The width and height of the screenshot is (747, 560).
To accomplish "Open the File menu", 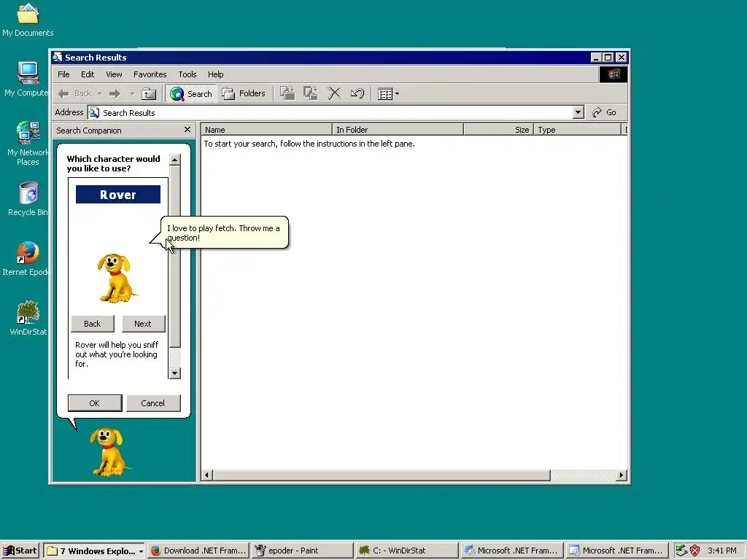I will (x=63, y=74).
